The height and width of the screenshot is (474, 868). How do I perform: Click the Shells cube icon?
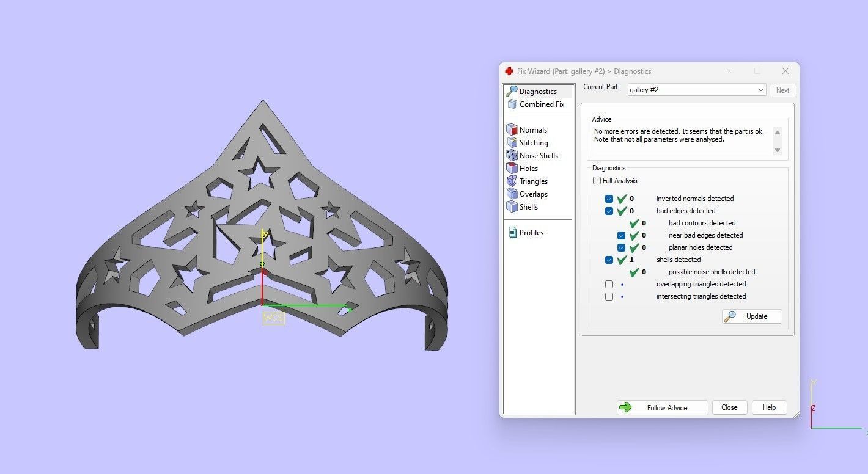point(512,207)
